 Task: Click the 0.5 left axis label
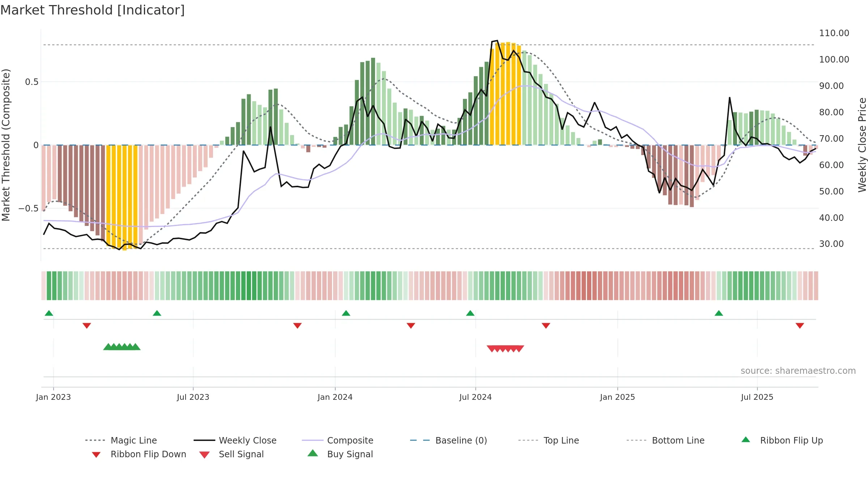coord(32,82)
